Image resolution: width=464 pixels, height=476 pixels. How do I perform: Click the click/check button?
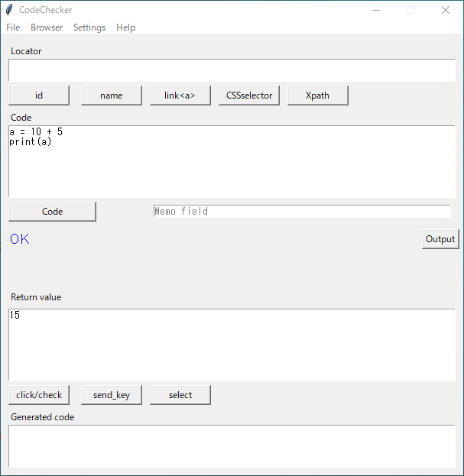tap(39, 395)
